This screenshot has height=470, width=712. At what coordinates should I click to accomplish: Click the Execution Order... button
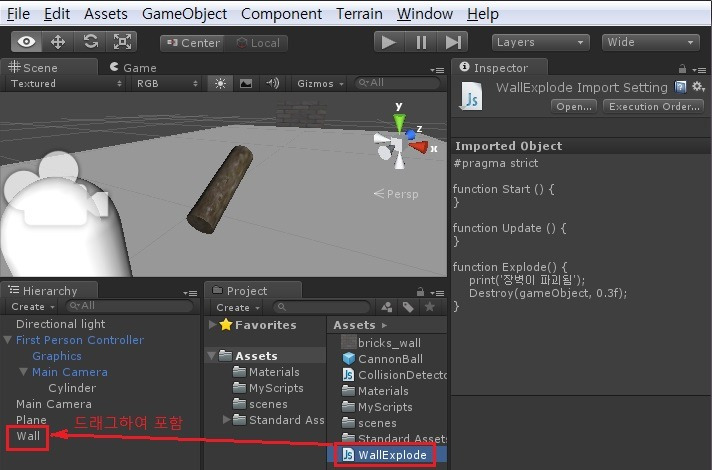pyautogui.click(x=654, y=107)
